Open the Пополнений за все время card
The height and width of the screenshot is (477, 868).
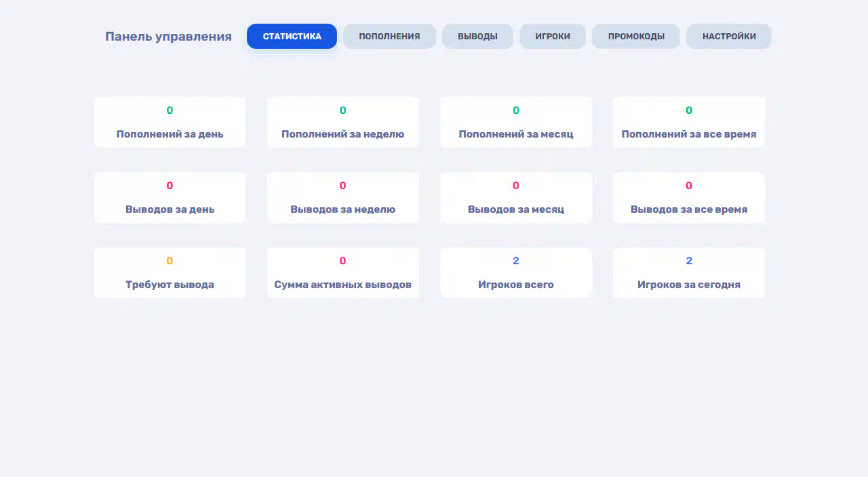click(689, 123)
